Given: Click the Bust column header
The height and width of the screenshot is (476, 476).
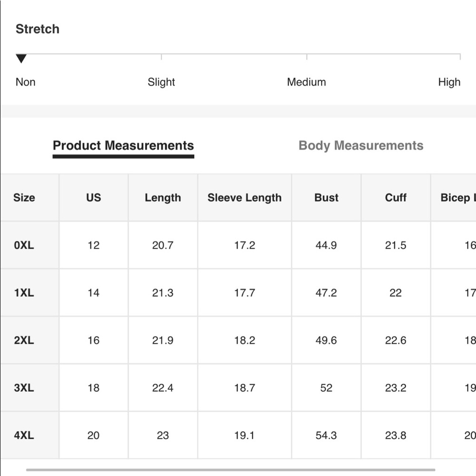Looking at the screenshot, I should [x=327, y=198].
